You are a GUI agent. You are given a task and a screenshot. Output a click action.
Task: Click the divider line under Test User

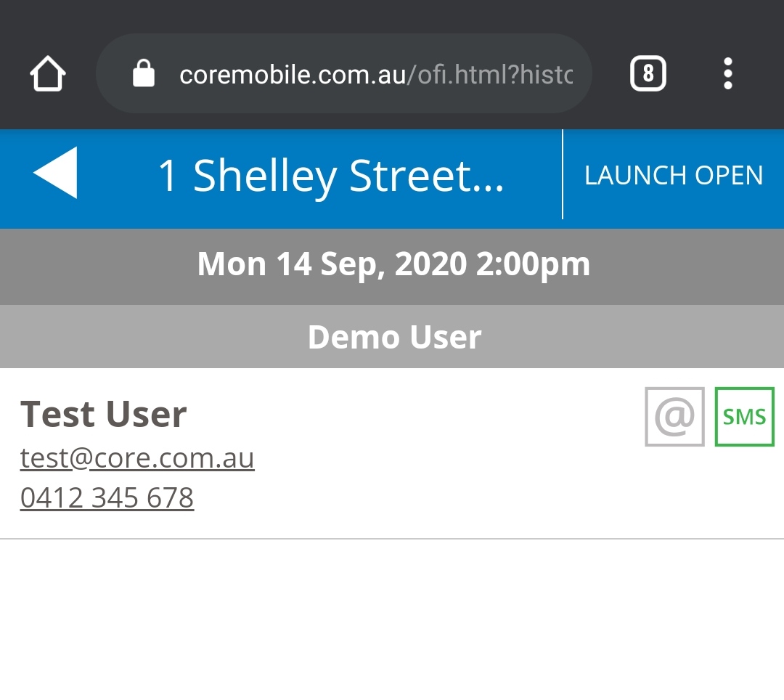pyautogui.click(x=392, y=539)
